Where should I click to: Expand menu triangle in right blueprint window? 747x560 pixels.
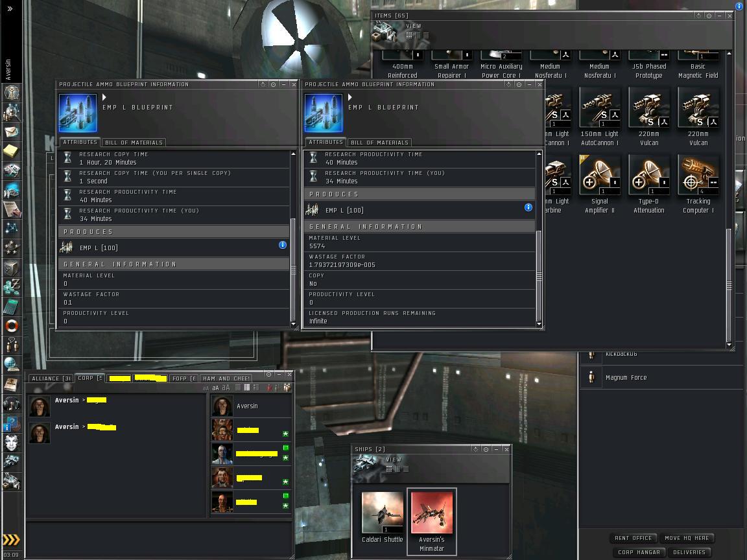pos(350,97)
